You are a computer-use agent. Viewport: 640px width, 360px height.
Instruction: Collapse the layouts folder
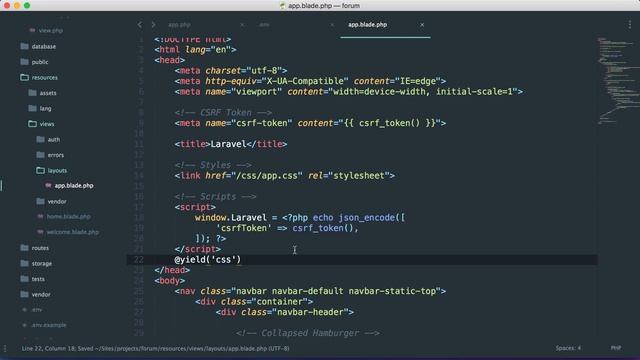click(57, 171)
